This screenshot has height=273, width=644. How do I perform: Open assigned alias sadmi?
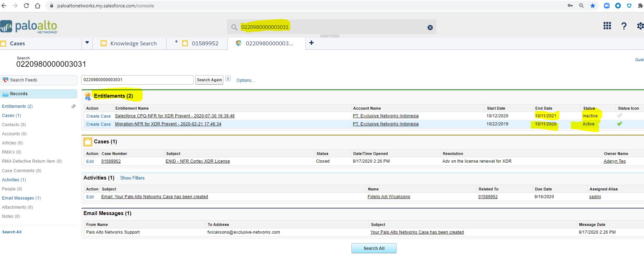tap(595, 197)
